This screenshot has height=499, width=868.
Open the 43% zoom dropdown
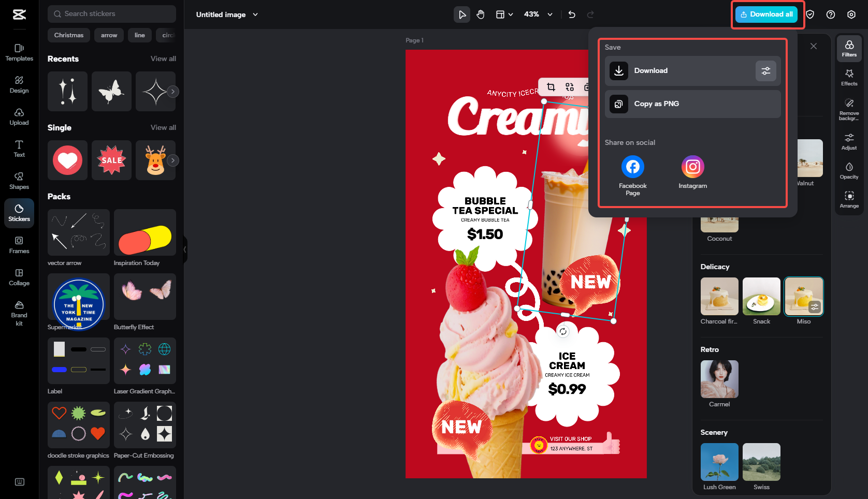point(539,14)
